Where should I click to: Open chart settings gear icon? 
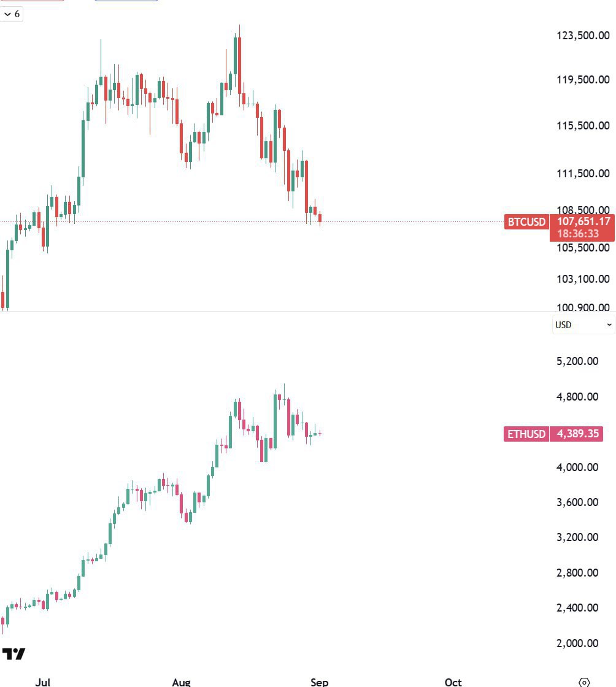point(584,682)
